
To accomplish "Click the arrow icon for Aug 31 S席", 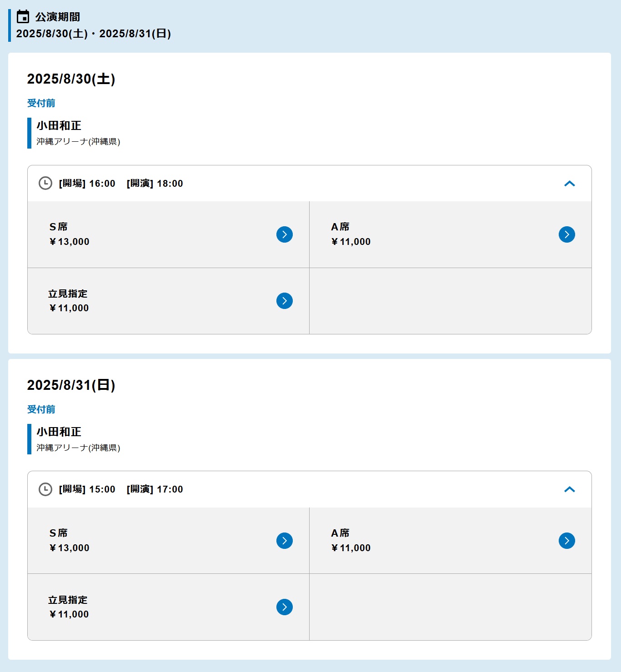I will [x=285, y=541].
